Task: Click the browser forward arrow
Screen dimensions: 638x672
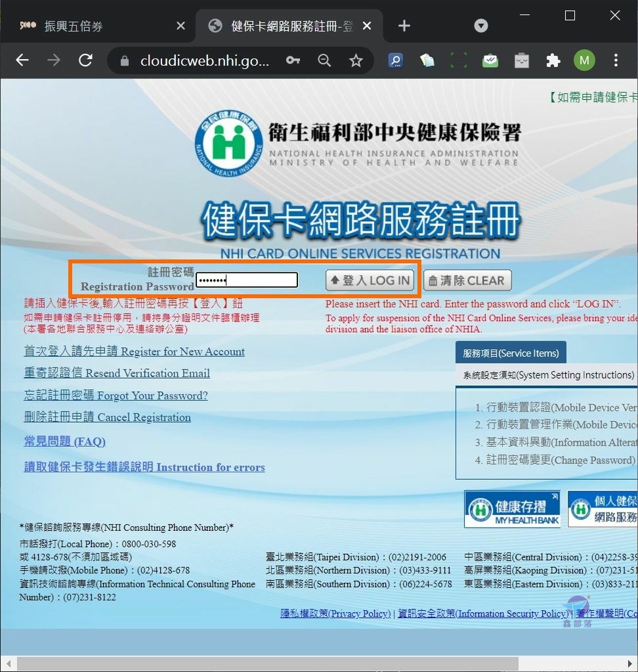Action: point(54,60)
